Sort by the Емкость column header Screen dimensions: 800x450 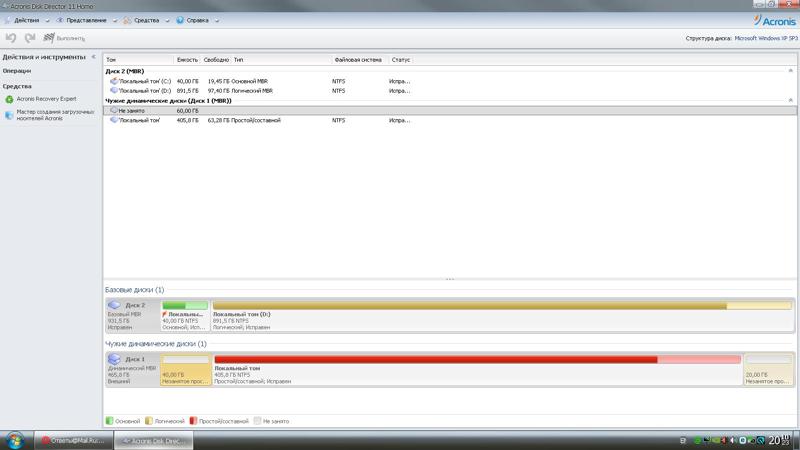pos(187,60)
